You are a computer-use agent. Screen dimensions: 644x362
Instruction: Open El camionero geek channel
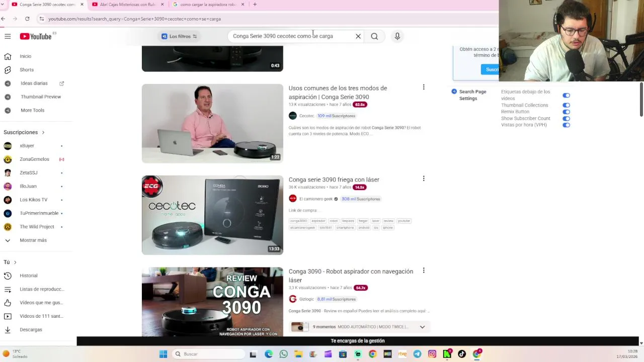click(316, 199)
